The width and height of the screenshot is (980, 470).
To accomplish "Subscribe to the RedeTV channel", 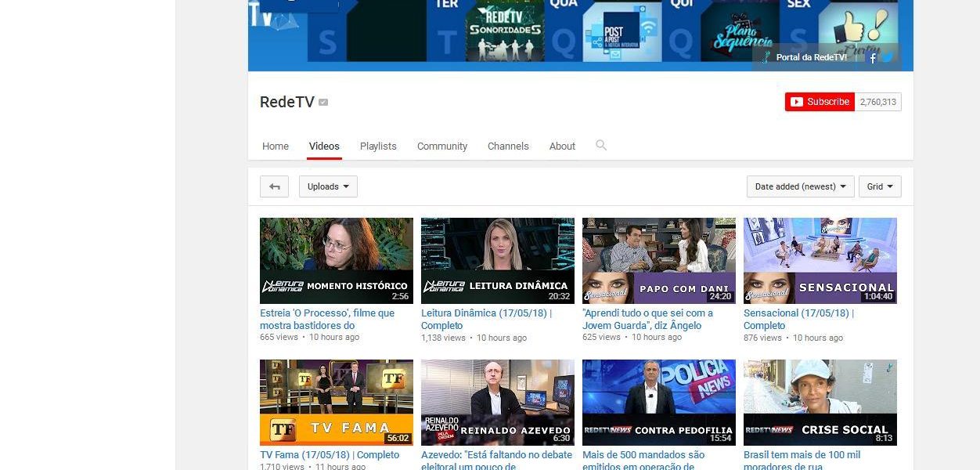I will pos(820,102).
